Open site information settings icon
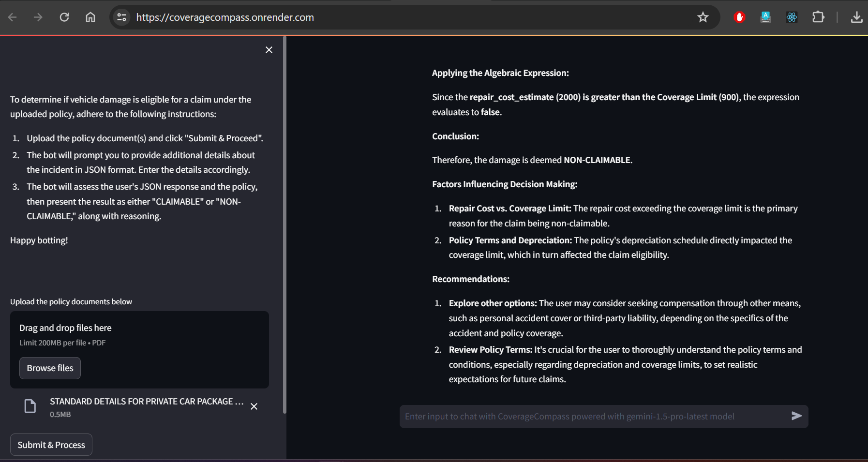Screen dimensions: 868x462 pyautogui.click(x=121, y=17)
